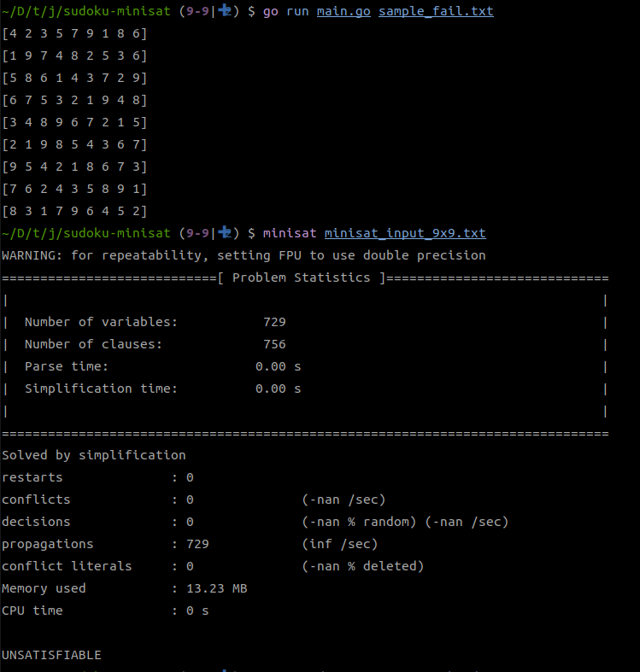Click the WARNING repeatability message line
This screenshot has width=640, height=672.
click(244, 255)
